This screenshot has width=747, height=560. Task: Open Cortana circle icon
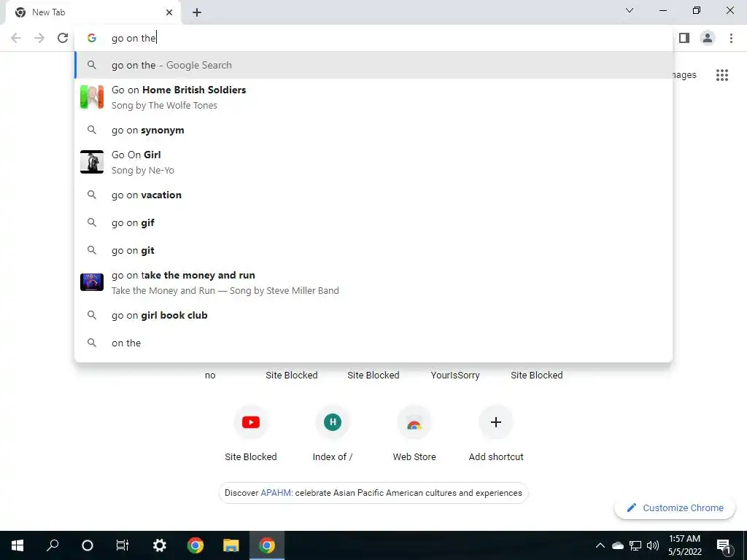[x=88, y=545]
